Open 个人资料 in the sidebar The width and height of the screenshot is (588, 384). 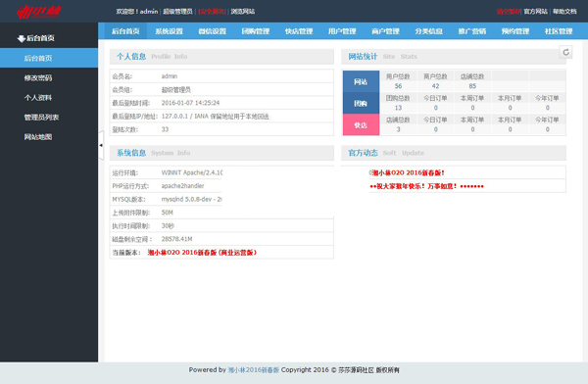coord(38,98)
